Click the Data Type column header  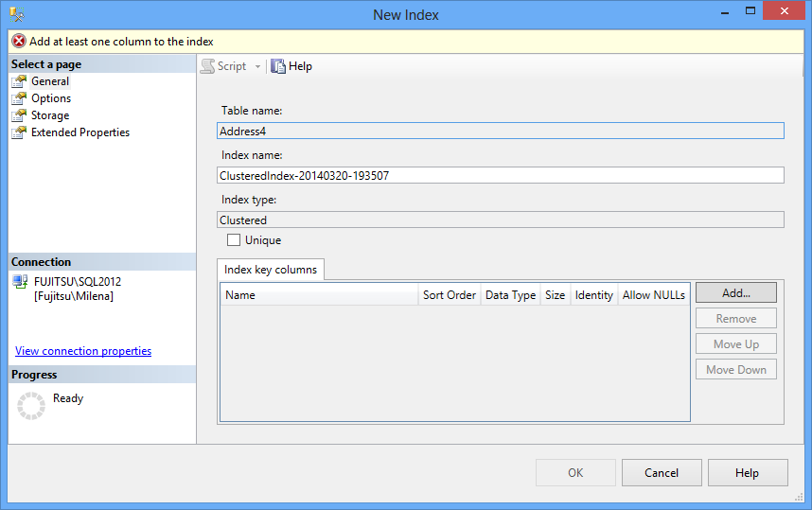[x=510, y=295]
